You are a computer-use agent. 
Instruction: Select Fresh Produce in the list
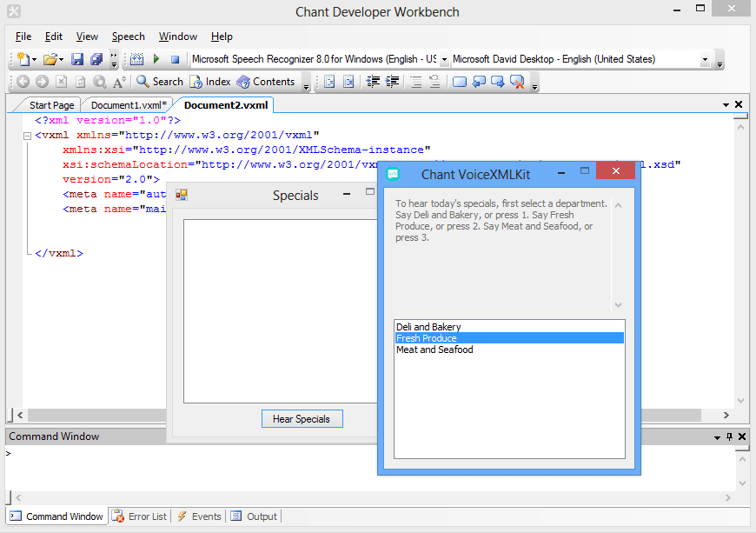[509, 338]
